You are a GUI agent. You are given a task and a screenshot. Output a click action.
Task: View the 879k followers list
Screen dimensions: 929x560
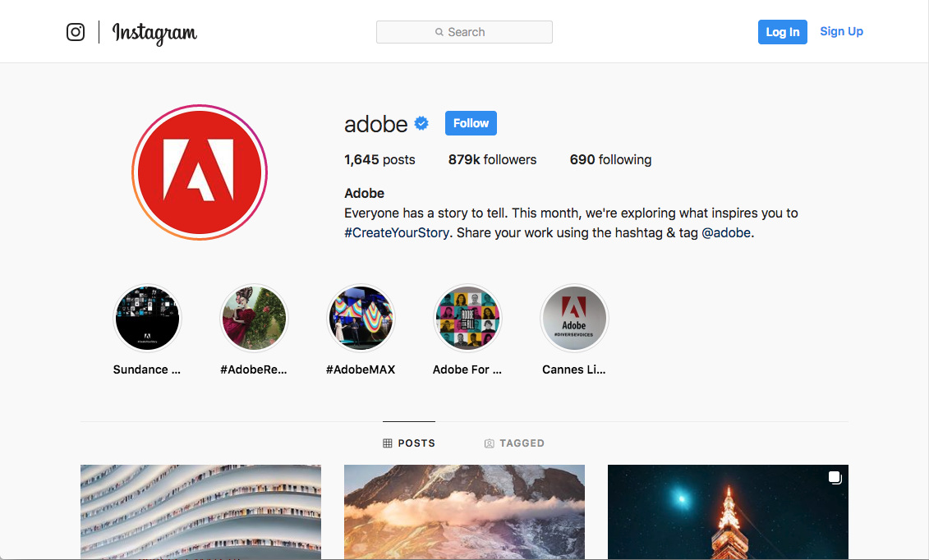click(492, 160)
